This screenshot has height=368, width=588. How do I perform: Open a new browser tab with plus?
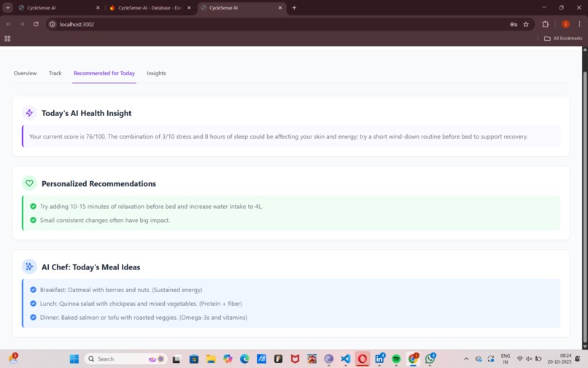tap(295, 7)
